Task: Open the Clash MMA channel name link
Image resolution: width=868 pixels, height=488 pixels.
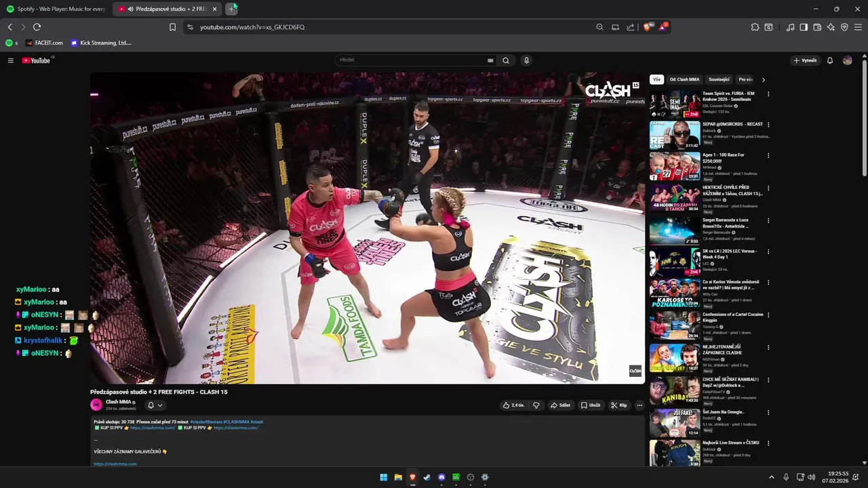Action: 118,402
